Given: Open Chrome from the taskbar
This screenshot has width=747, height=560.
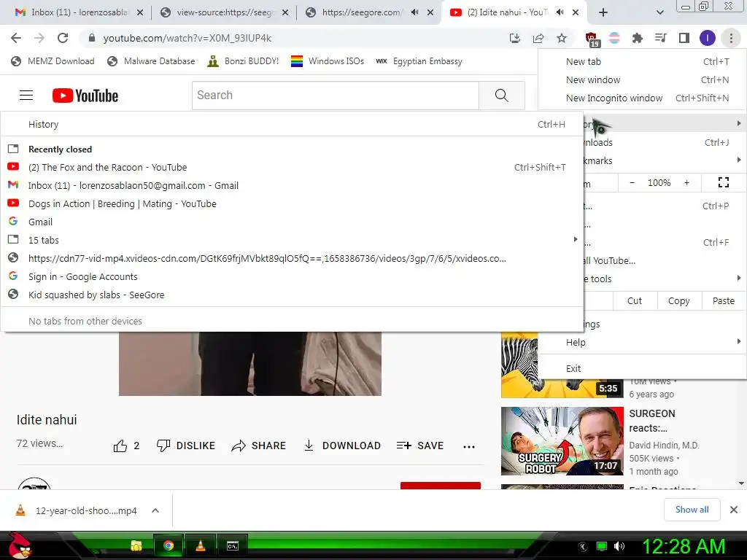Looking at the screenshot, I should click(169, 545).
